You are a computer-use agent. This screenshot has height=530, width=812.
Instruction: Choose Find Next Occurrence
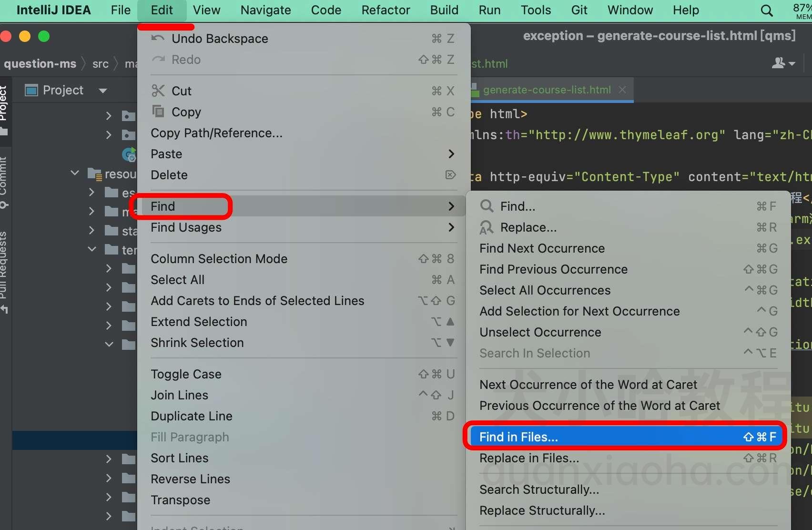[x=628, y=248]
